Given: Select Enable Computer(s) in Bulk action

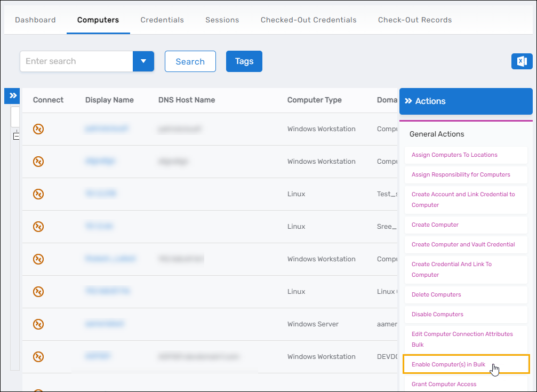Looking at the screenshot, I should tap(448, 364).
